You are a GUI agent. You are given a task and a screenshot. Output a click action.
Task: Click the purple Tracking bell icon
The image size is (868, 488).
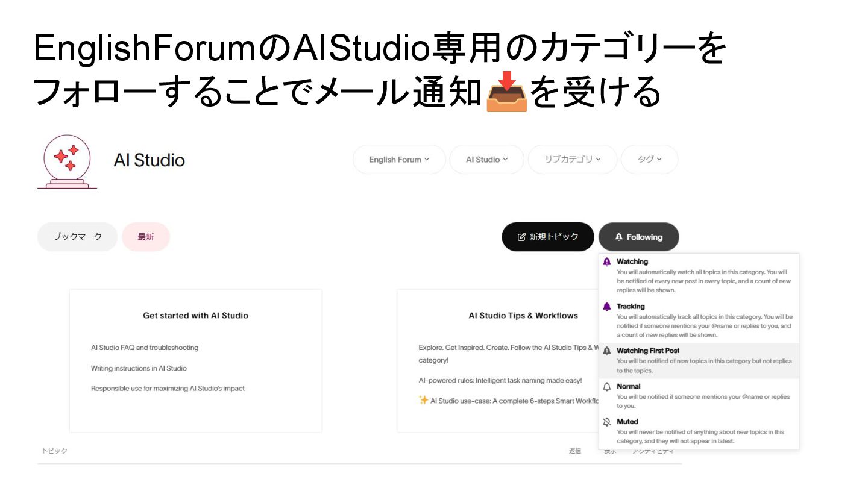point(607,307)
